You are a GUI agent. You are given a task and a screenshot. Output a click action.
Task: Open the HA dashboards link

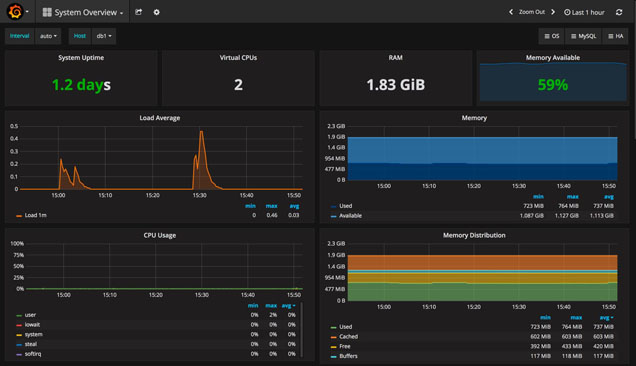[x=615, y=36]
